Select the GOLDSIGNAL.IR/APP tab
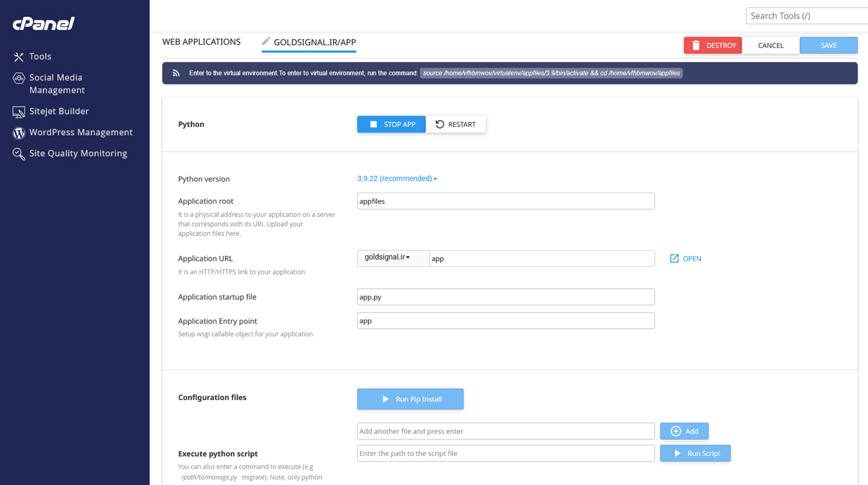This screenshot has height=485, width=868. coord(314,43)
